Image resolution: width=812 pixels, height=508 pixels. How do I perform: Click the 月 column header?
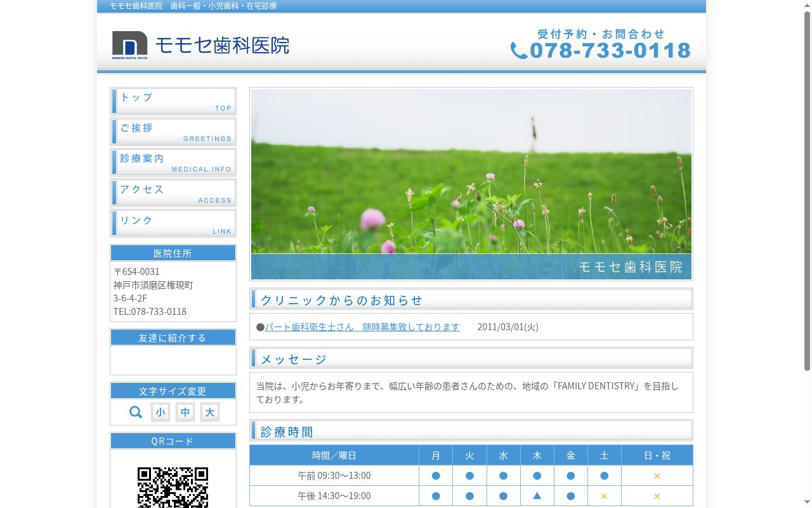436,455
